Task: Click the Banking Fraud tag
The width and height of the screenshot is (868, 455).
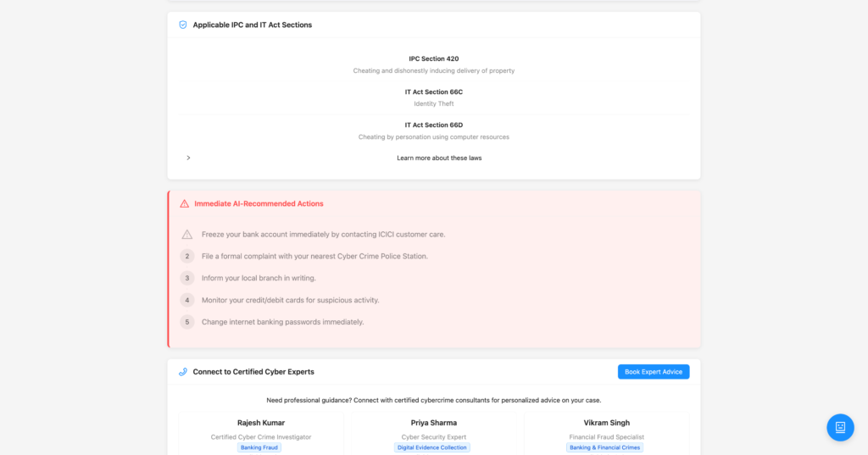Action: (x=259, y=447)
